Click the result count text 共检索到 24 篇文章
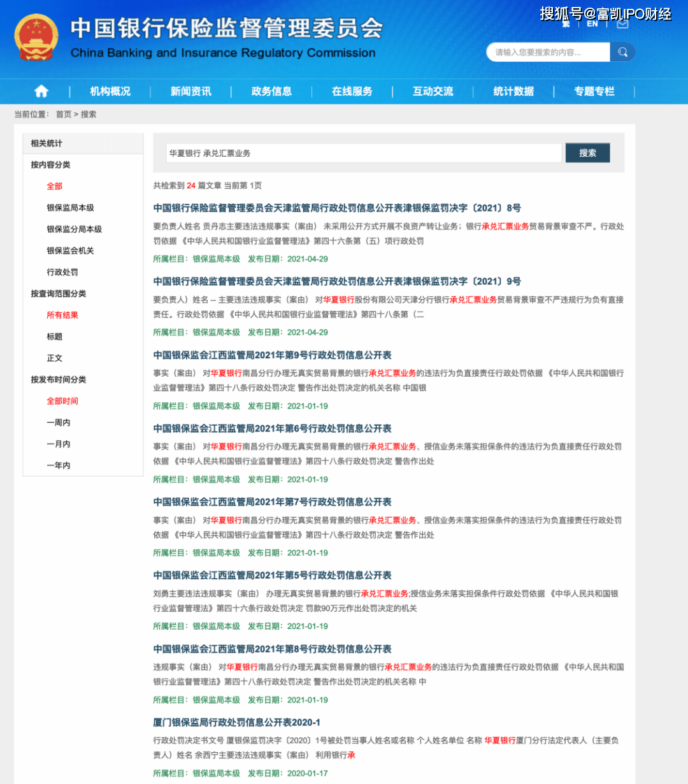 click(187, 185)
